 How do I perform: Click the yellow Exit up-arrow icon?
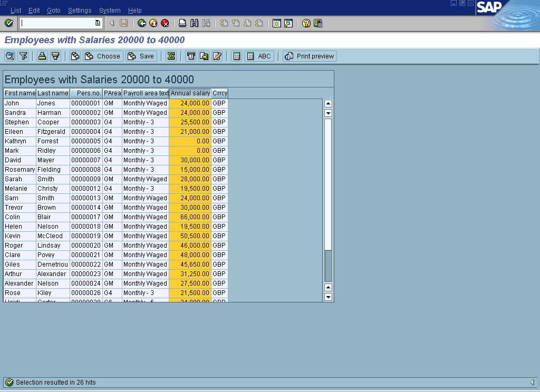click(x=153, y=23)
